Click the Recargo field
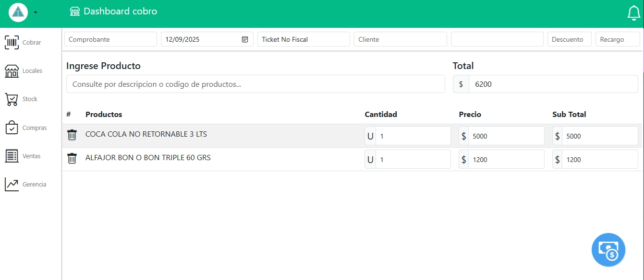644x280 pixels. (x=618, y=39)
